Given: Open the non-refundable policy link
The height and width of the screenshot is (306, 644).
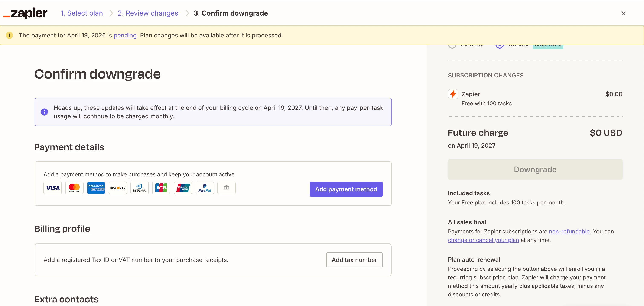Looking at the screenshot, I should (569, 231).
